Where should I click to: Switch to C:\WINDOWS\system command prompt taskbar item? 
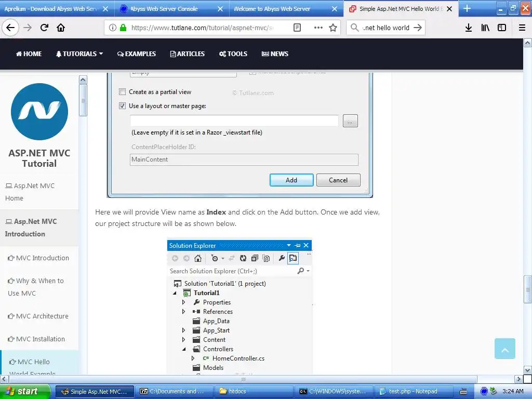334,391
